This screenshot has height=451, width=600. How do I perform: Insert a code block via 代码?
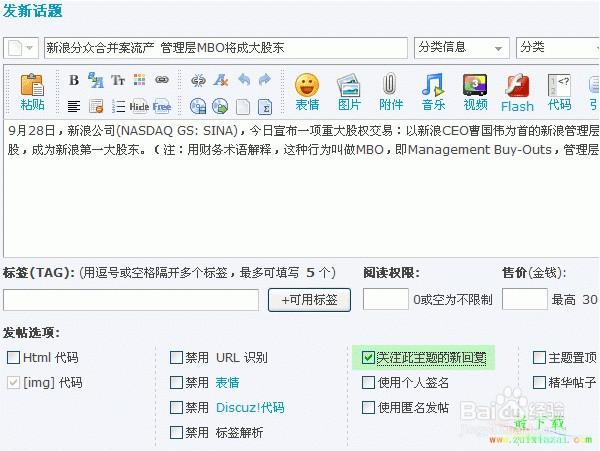559,92
